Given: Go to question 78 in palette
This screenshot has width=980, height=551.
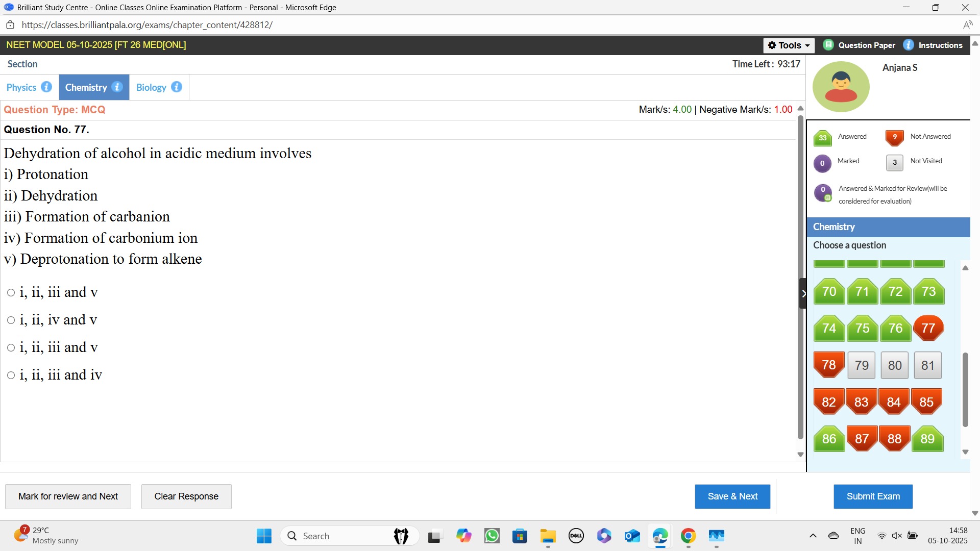Looking at the screenshot, I should 829,365.
